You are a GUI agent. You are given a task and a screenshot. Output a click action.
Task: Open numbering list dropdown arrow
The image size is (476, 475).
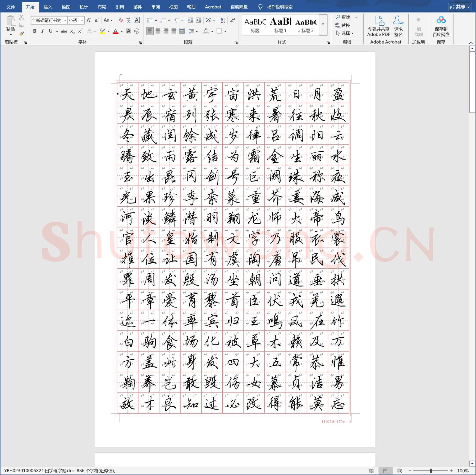point(170,20)
